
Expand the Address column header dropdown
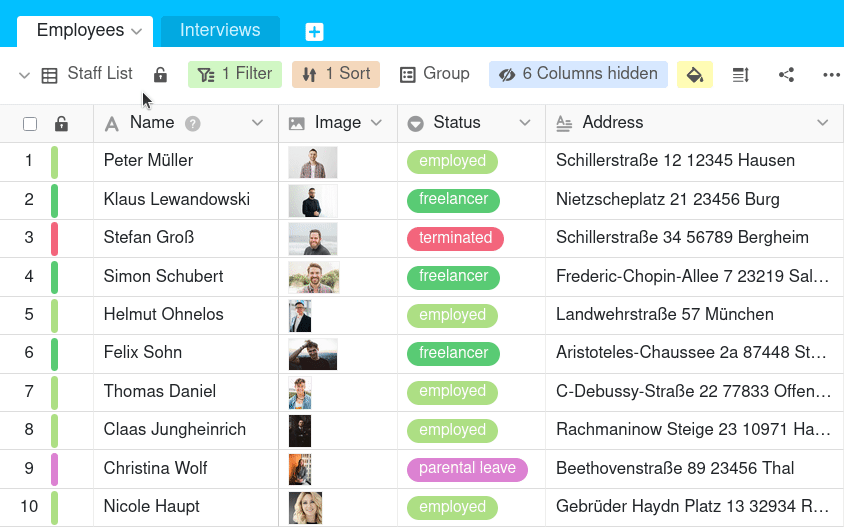[x=823, y=123]
